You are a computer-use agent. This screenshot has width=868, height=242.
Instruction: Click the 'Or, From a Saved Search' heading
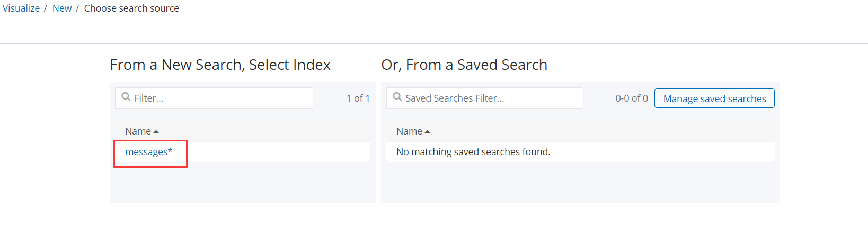(x=464, y=65)
